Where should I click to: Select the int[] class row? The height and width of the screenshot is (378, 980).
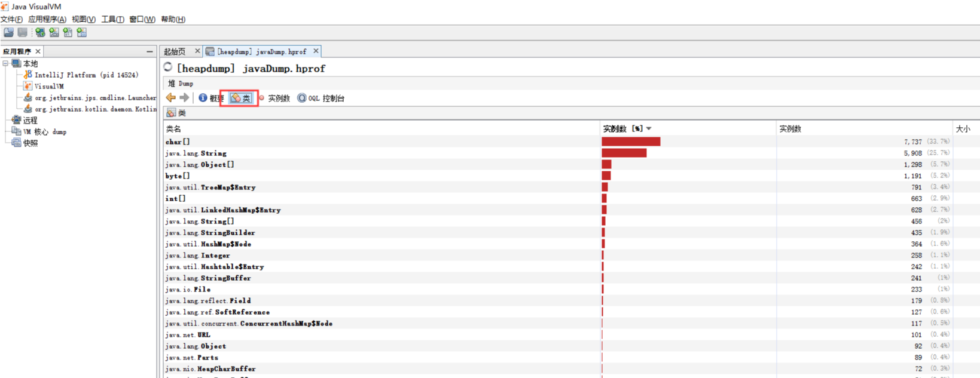click(572, 198)
